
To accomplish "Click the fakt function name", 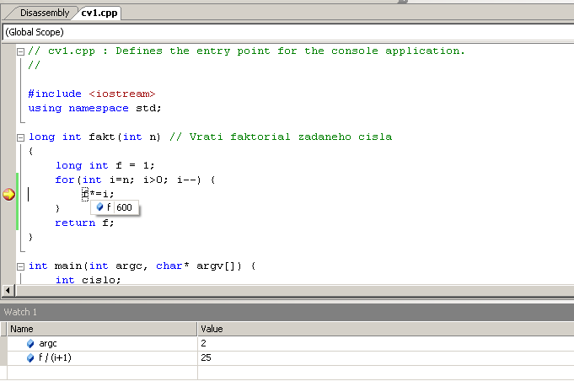I will point(101,137).
